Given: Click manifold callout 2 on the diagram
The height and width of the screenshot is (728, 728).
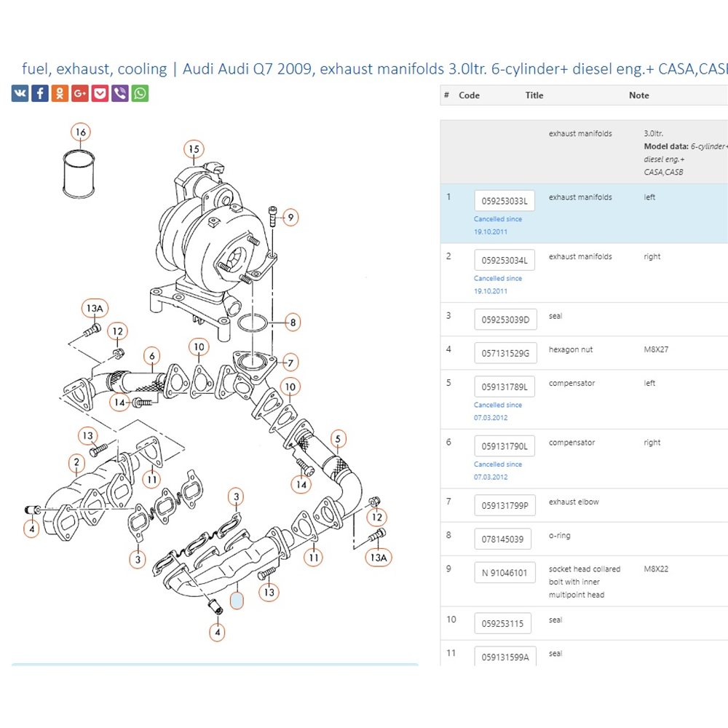Looking at the screenshot, I should point(76,462).
